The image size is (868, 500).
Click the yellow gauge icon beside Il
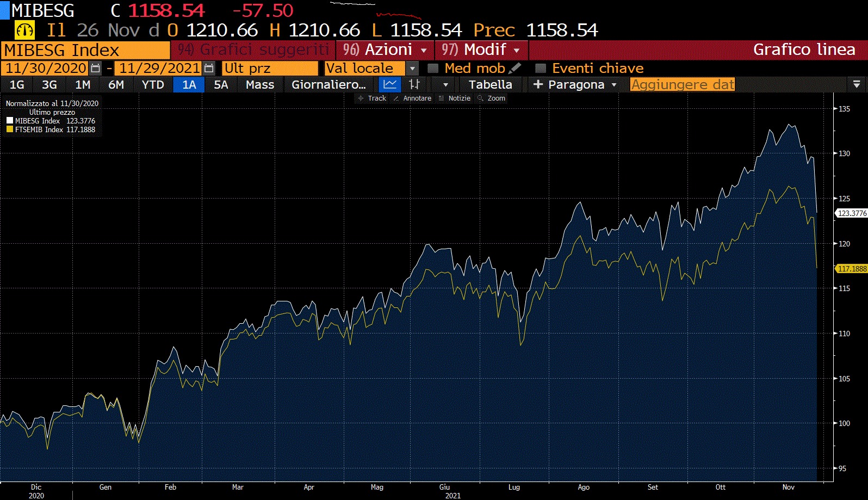[24, 30]
